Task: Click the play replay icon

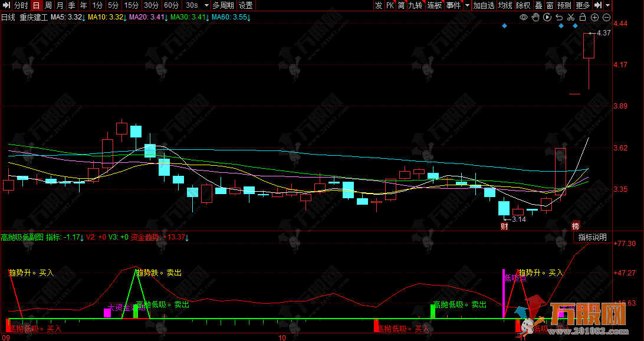Action: [548, 18]
